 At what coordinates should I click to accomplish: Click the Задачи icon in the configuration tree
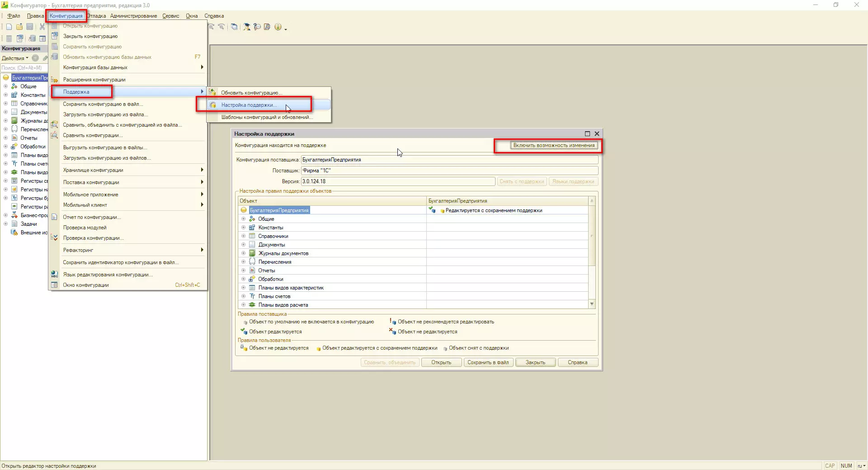[x=14, y=224]
